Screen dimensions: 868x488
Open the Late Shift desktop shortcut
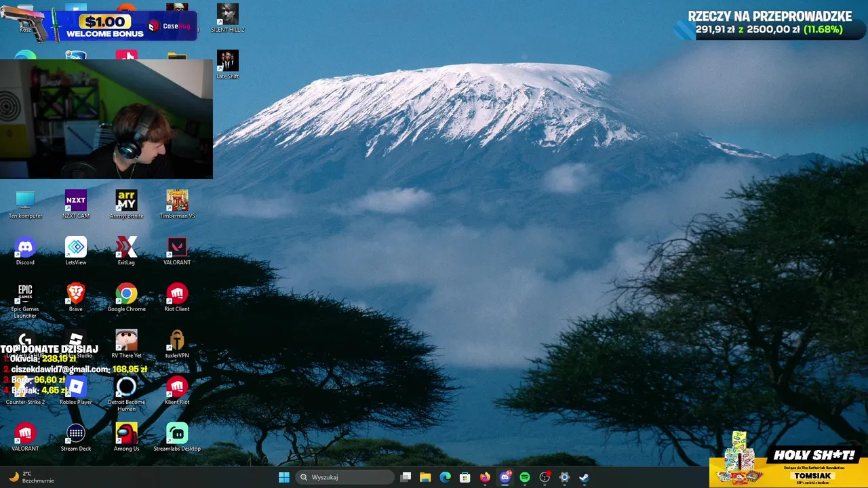point(227,64)
